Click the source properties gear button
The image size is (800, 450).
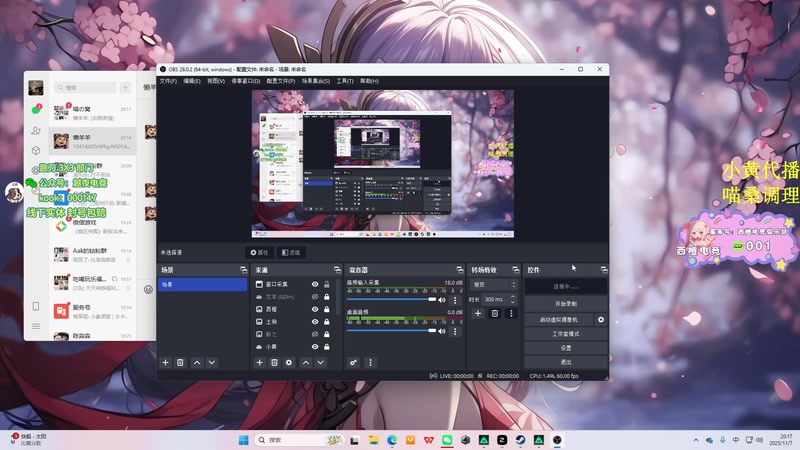point(259,253)
